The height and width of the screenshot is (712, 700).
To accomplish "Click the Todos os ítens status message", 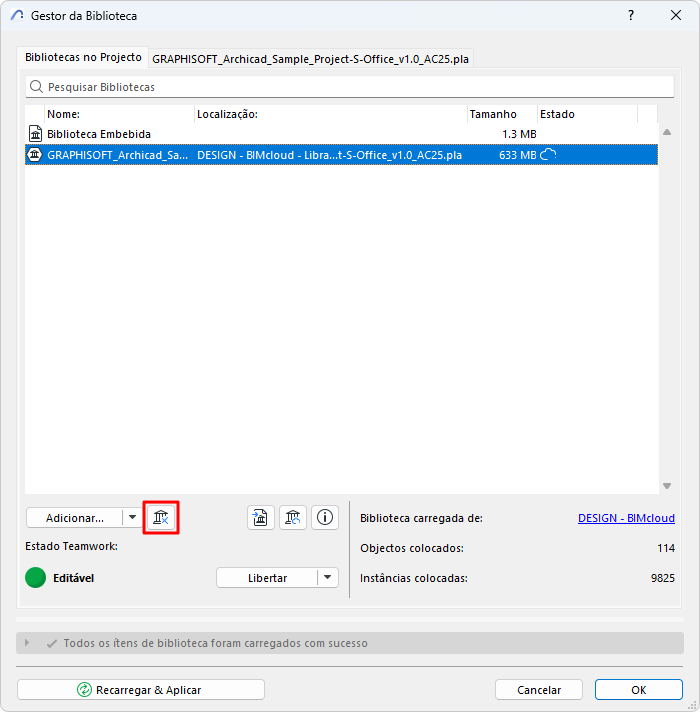I will [x=216, y=643].
